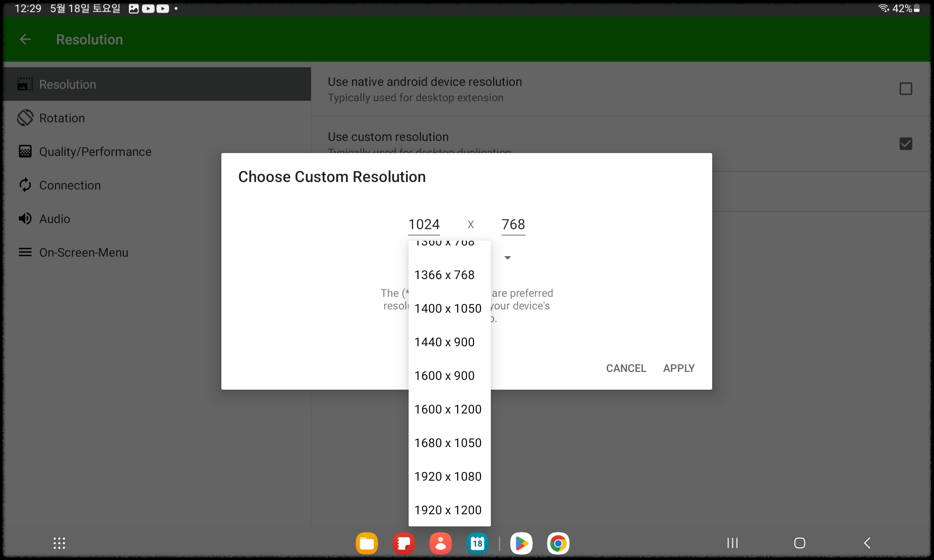Select 1366 x 768 resolution option
The height and width of the screenshot is (560, 934).
point(445,275)
